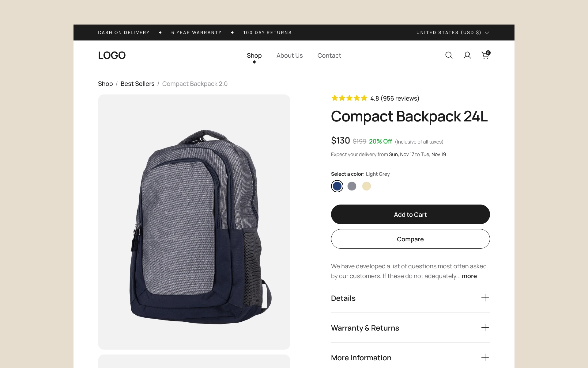This screenshot has width=588, height=368.
Task: Select the dark blue color swatch
Action: (337, 186)
